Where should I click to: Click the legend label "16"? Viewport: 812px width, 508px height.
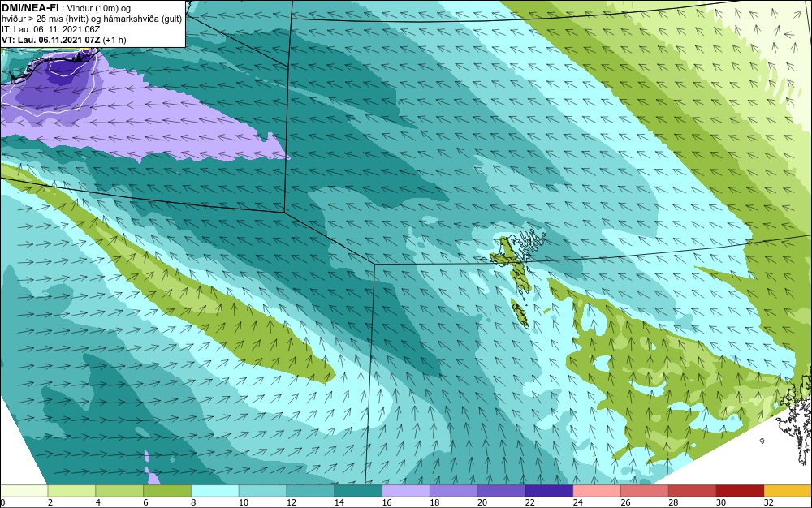(387, 502)
